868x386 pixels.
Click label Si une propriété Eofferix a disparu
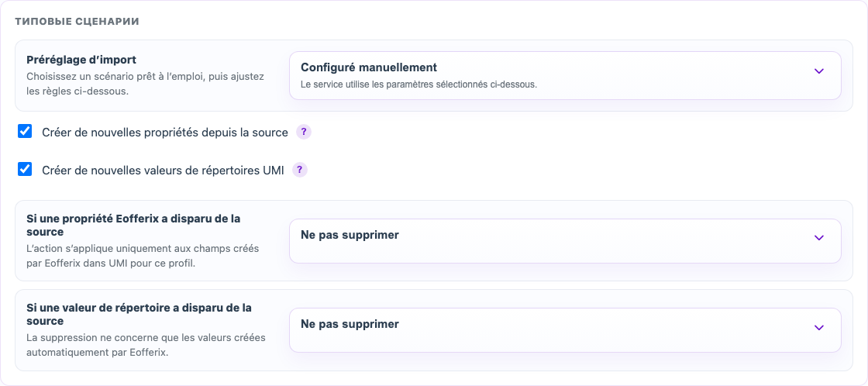pyautogui.click(x=133, y=225)
